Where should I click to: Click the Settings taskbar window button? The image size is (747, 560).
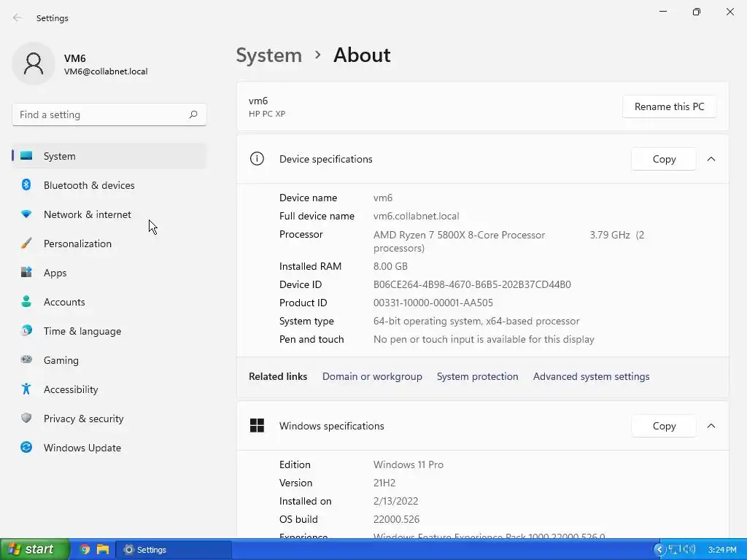(x=174, y=549)
